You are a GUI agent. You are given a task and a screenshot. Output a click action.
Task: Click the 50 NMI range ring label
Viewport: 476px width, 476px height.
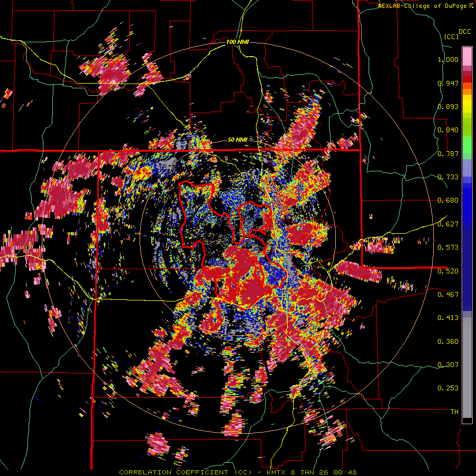click(x=237, y=140)
